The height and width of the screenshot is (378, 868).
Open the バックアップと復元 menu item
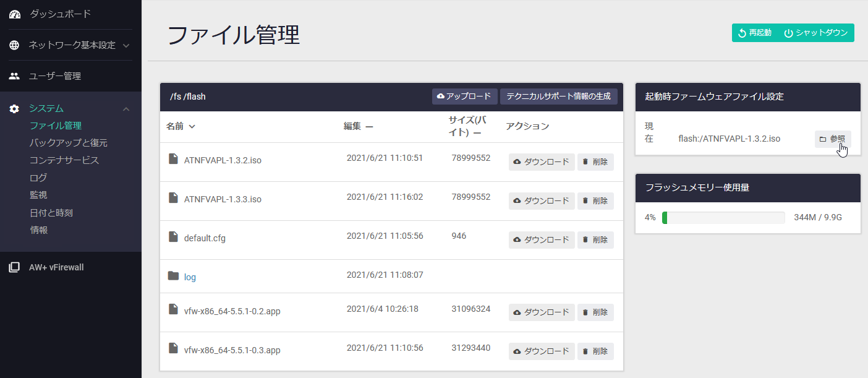[69, 143]
